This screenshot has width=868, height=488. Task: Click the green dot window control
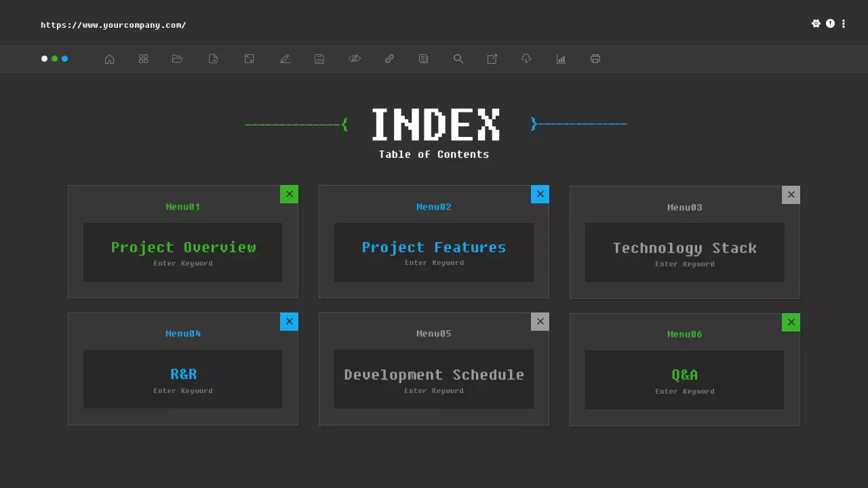[54, 59]
